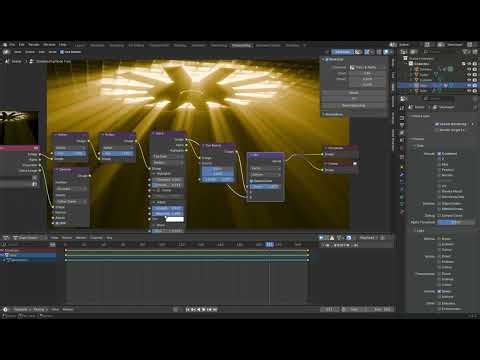Open the Channels dropdown in Backdrop panel

coord(367,67)
